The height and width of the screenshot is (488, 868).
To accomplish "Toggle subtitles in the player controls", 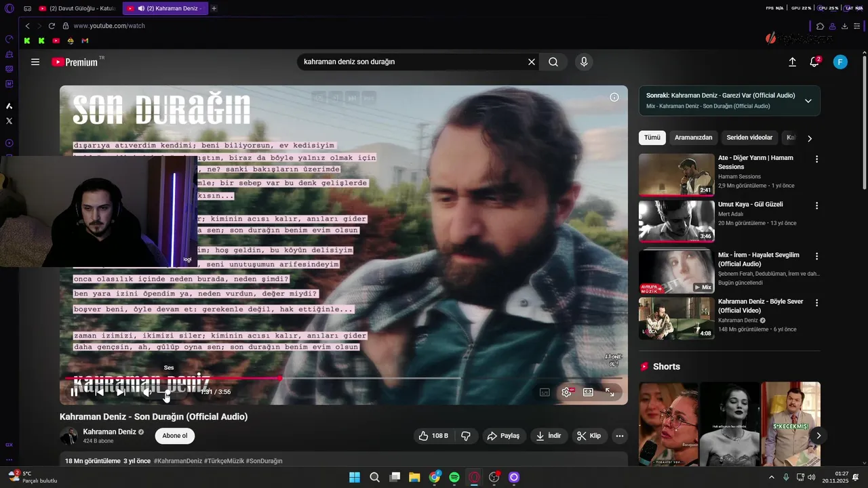I will (x=545, y=392).
